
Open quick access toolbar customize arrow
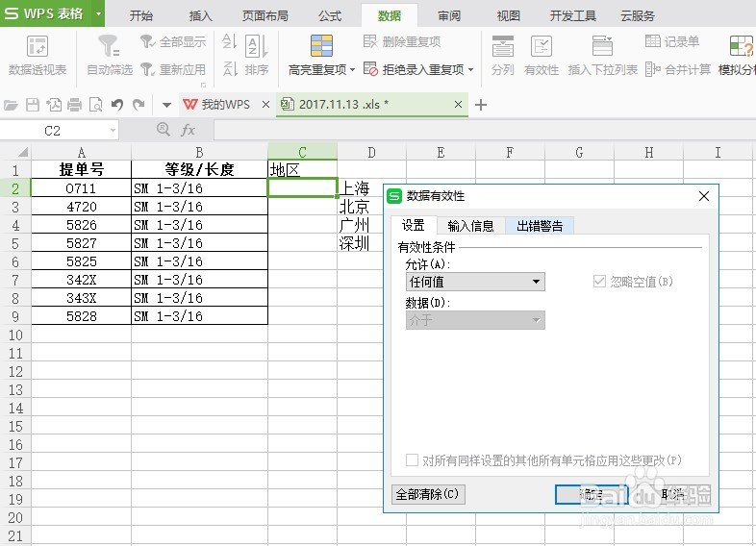166,105
